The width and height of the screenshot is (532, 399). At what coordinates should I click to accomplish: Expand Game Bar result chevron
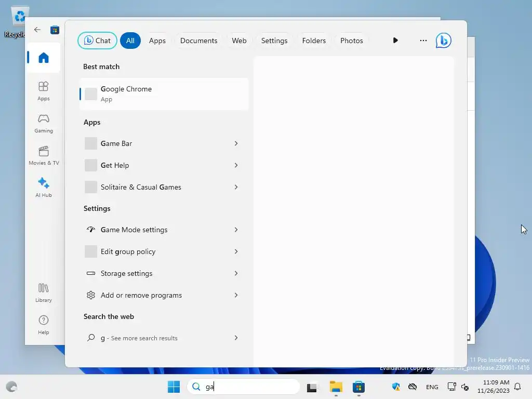tap(236, 143)
